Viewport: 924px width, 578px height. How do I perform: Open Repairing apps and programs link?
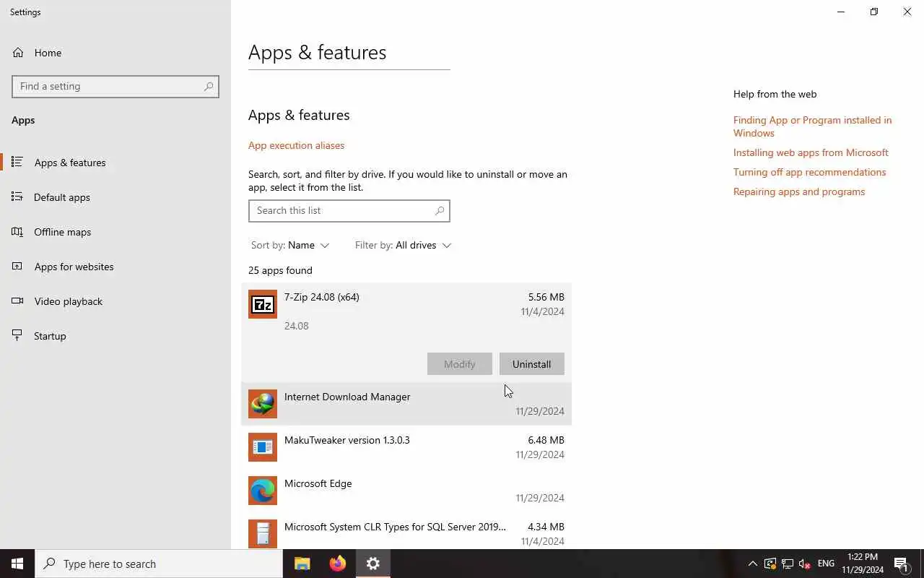(x=799, y=191)
